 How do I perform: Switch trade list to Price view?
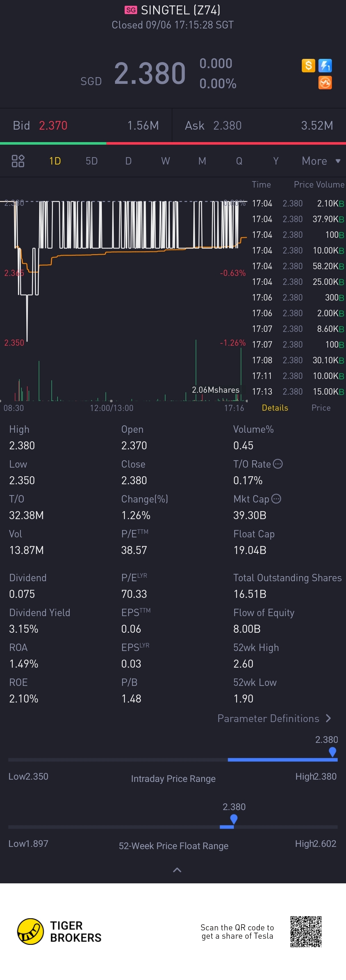pyautogui.click(x=321, y=408)
